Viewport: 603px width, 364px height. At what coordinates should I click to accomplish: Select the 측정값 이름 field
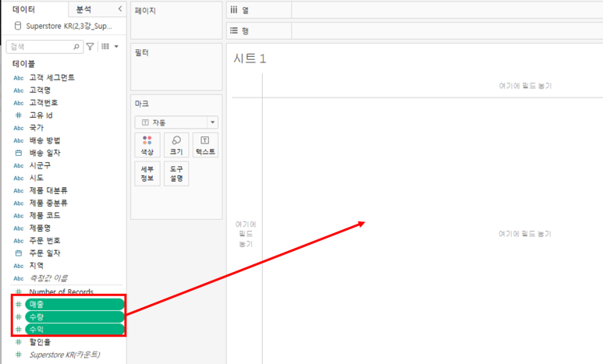(48, 278)
